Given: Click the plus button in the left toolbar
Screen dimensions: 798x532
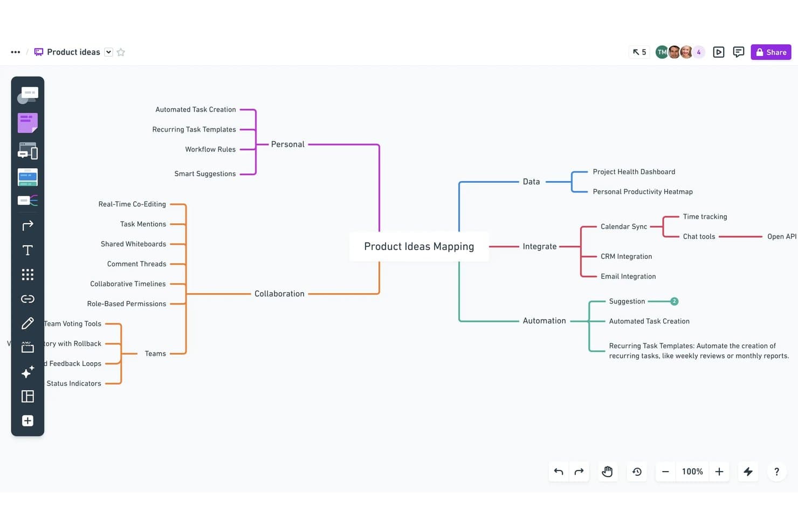Looking at the screenshot, I should tap(27, 420).
